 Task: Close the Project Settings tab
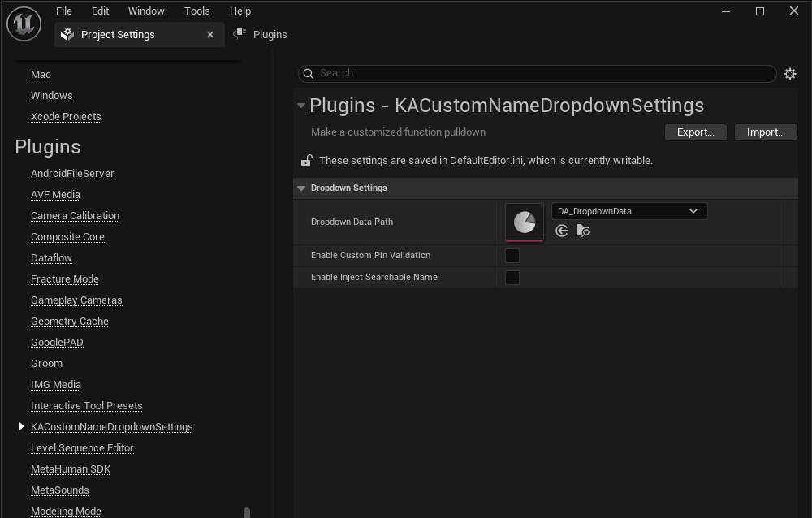[x=210, y=35]
